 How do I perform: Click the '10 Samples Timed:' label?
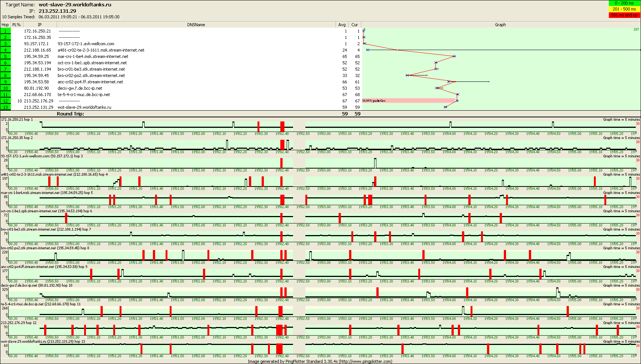click(19, 17)
